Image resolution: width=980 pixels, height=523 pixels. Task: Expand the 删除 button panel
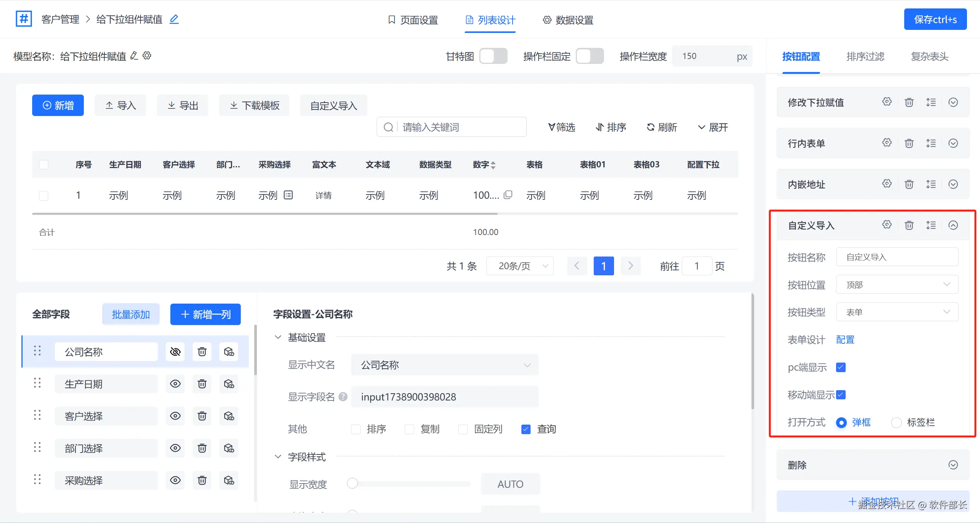click(x=953, y=465)
